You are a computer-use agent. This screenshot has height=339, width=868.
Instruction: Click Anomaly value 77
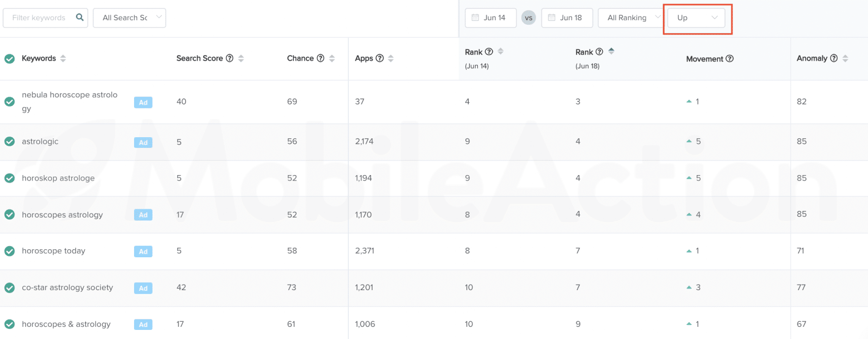tap(801, 288)
